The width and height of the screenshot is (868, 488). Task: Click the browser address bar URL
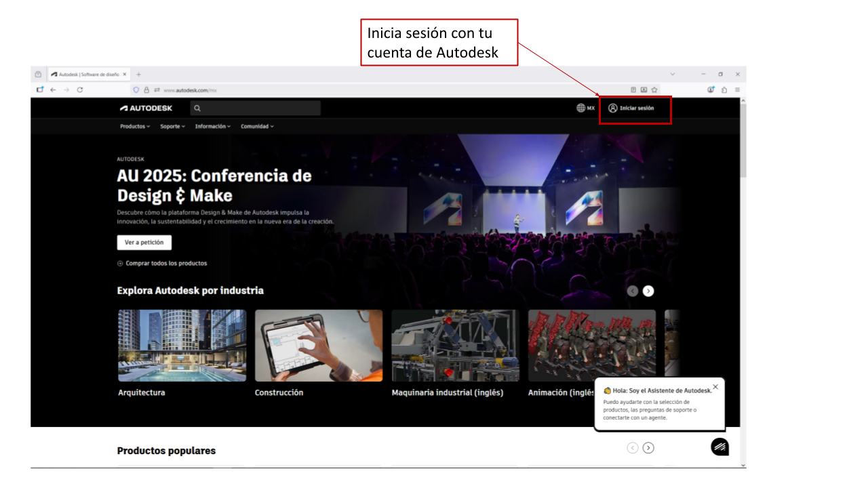[x=190, y=89]
